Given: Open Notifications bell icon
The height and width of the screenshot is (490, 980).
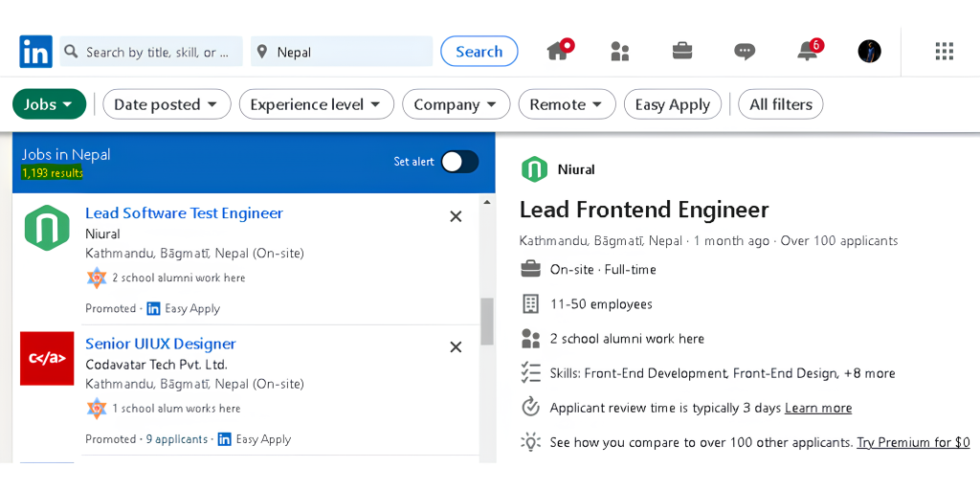Looking at the screenshot, I should click(x=810, y=50).
